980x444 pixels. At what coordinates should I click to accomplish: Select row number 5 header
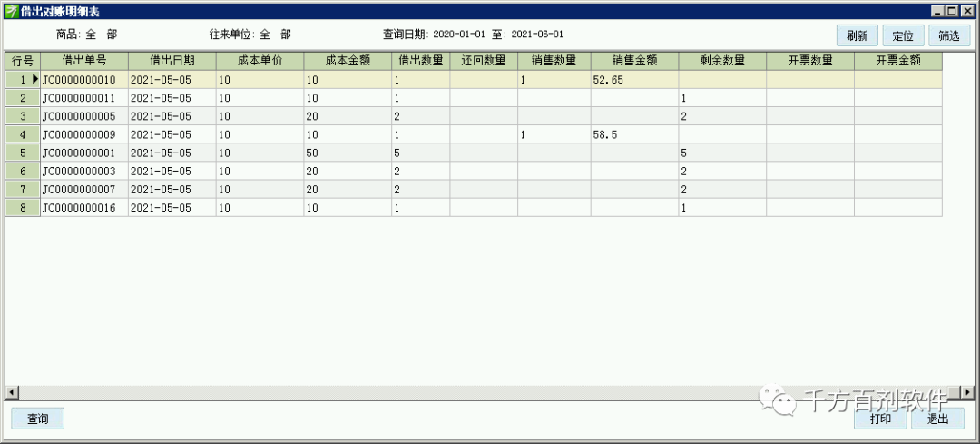pos(23,153)
